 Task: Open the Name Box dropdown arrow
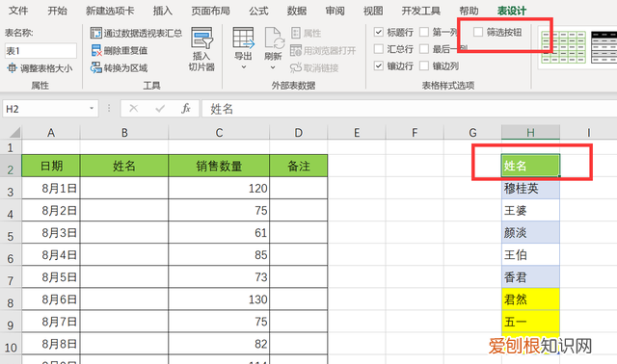point(92,109)
